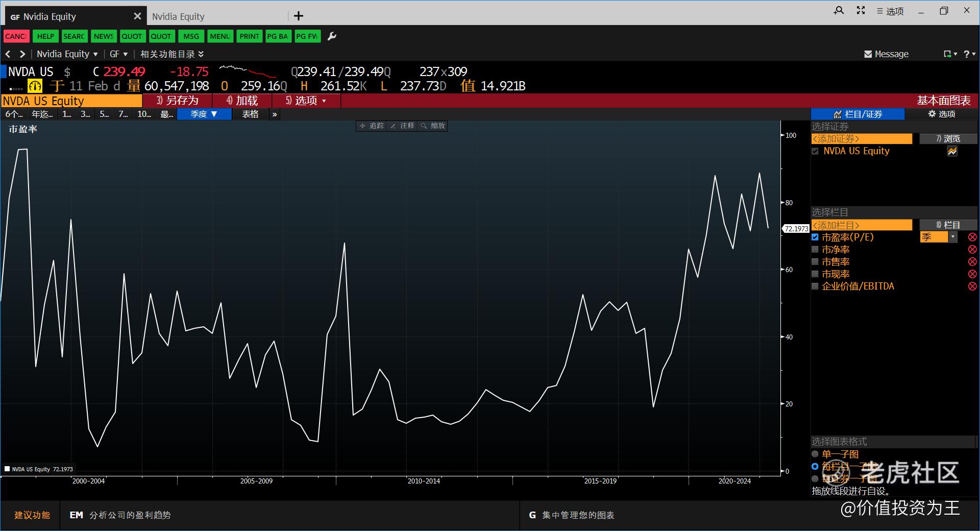Image resolution: width=980 pixels, height=531 pixels.
Task: Open the 季度 periodicity dropdown
Action: (204, 114)
